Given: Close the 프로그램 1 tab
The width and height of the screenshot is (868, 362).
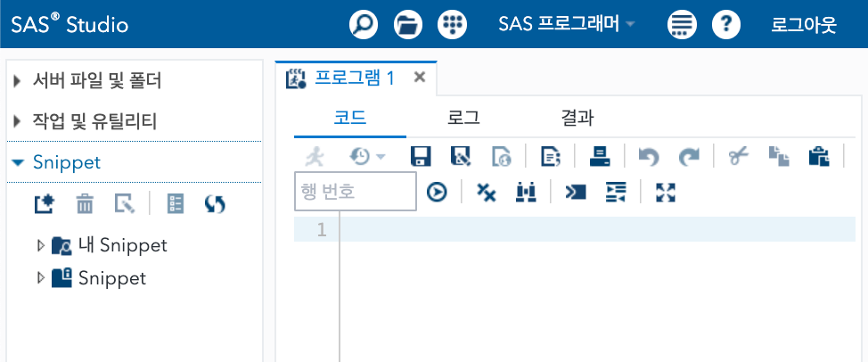Looking at the screenshot, I should [x=420, y=78].
